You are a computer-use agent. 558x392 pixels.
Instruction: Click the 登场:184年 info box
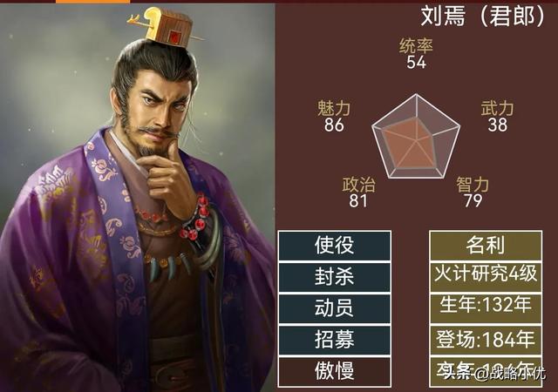(486, 340)
